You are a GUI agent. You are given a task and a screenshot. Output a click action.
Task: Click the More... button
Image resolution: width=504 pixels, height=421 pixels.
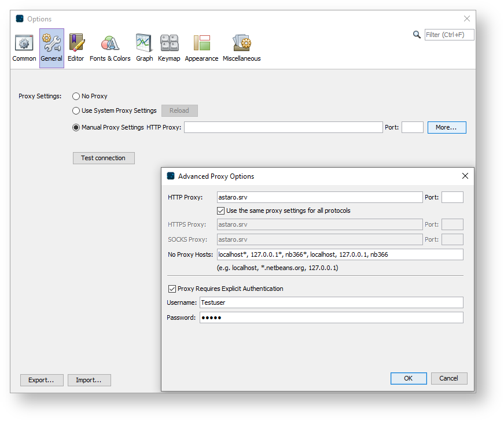446,128
